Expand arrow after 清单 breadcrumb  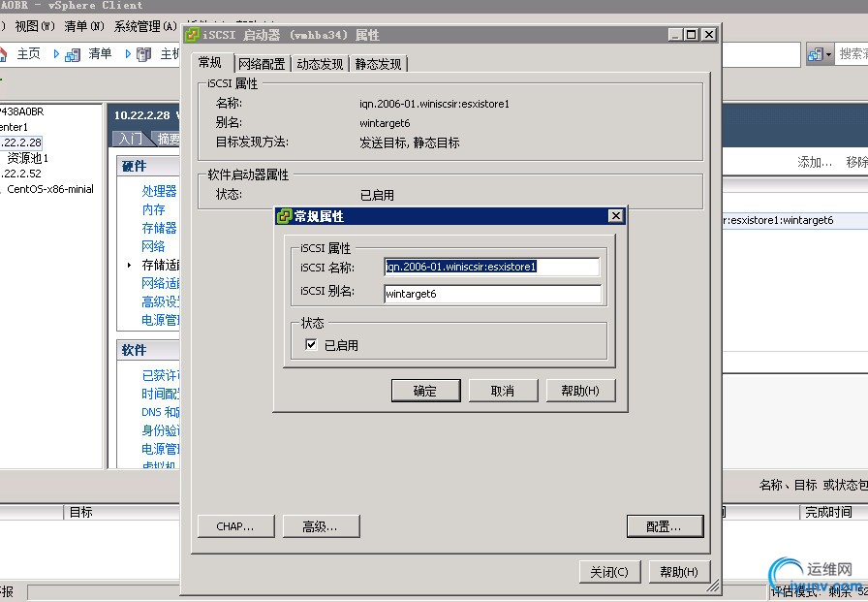(128, 53)
